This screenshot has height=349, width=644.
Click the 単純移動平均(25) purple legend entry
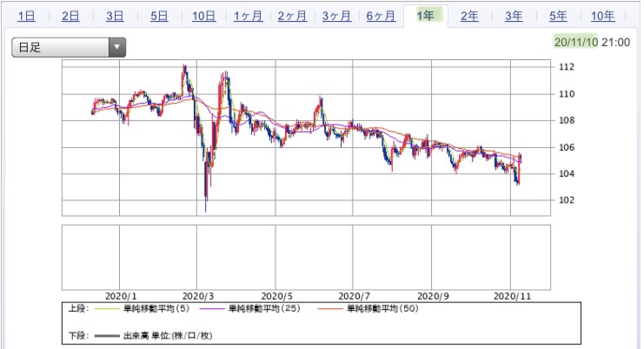coord(249,308)
